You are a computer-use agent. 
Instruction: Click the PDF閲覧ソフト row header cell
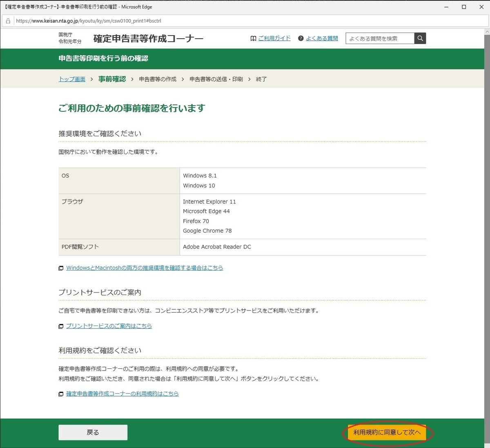coord(119,247)
